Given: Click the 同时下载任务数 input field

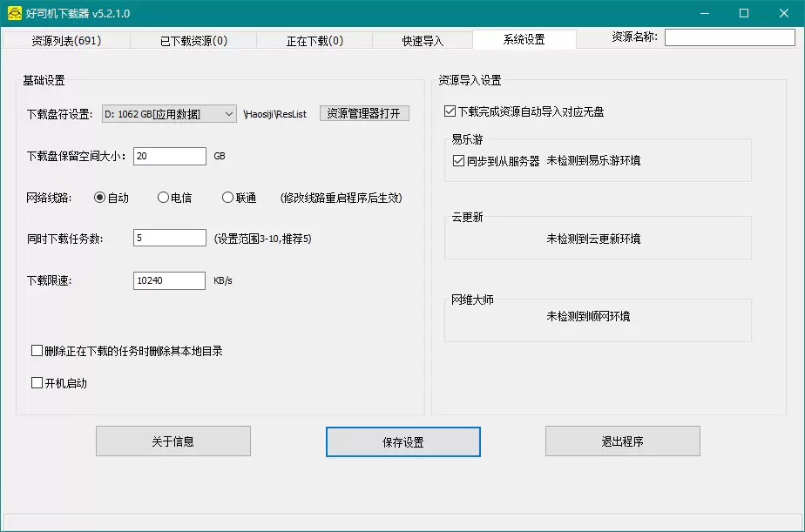Looking at the screenshot, I should click(169, 238).
